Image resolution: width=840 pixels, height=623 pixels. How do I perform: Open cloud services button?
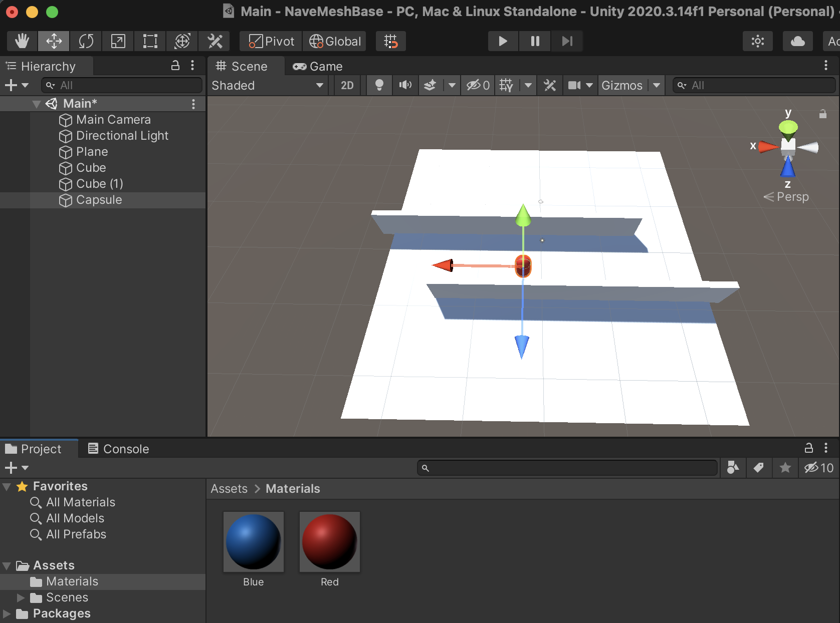[x=798, y=41]
